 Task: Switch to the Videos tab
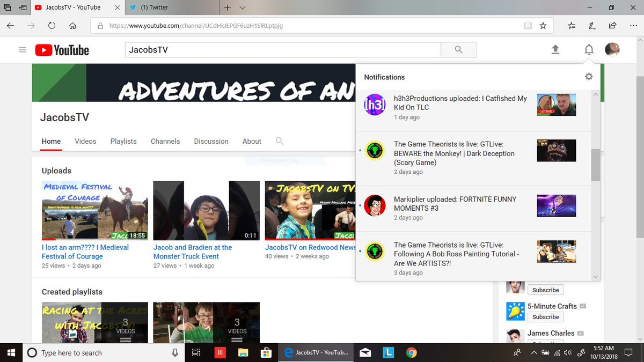click(85, 141)
